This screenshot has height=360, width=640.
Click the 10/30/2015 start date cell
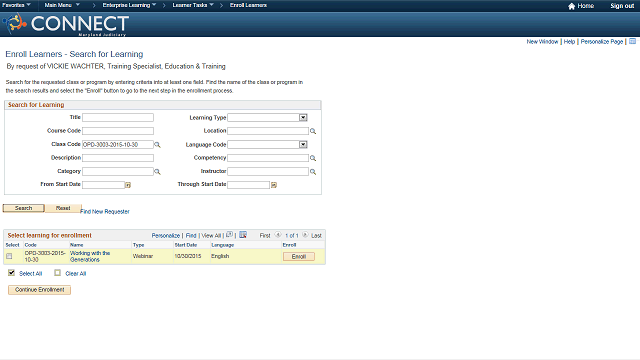point(188,256)
